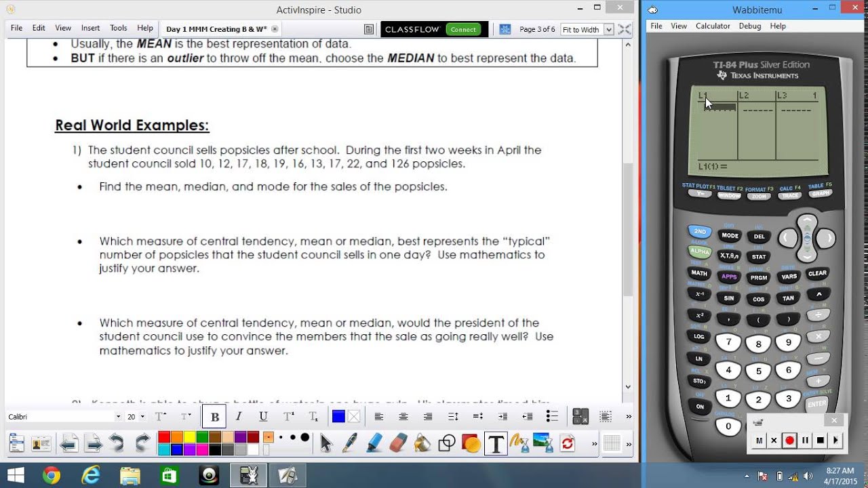868x488 pixels.
Task: Click the stop button in recorder
Action: click(821, 441)
